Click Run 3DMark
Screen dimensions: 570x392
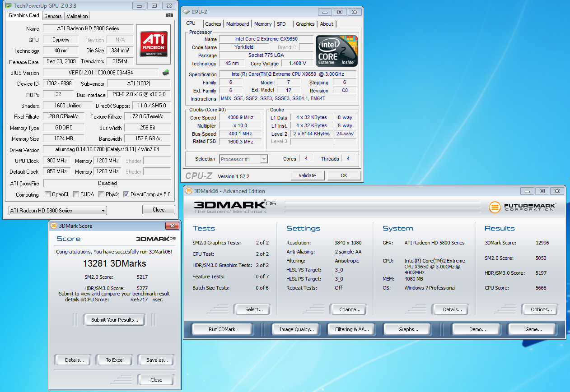[x=222, y=329]
